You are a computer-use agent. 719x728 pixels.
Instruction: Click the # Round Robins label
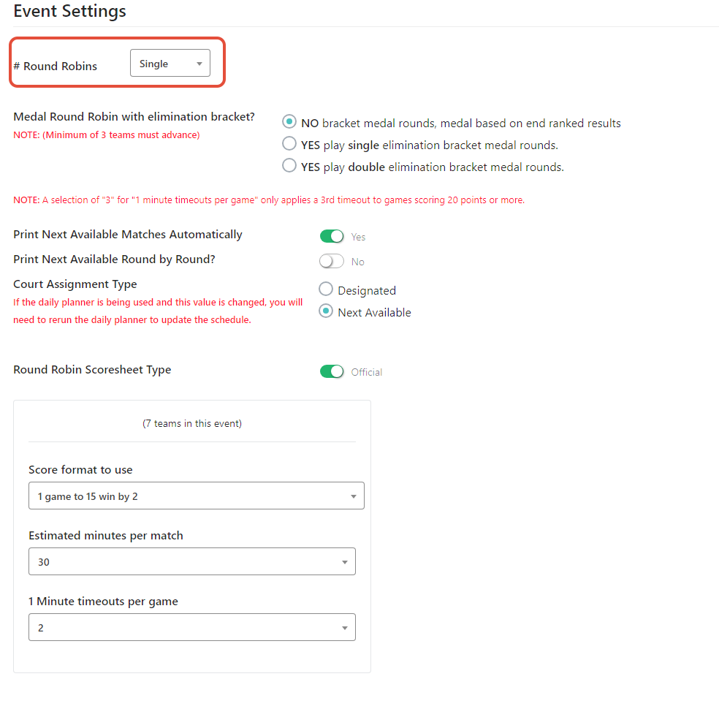(x=56, y=66)
